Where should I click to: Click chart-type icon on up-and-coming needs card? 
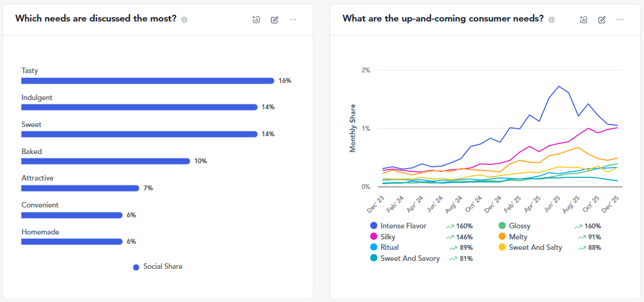(x=584, y=20)
